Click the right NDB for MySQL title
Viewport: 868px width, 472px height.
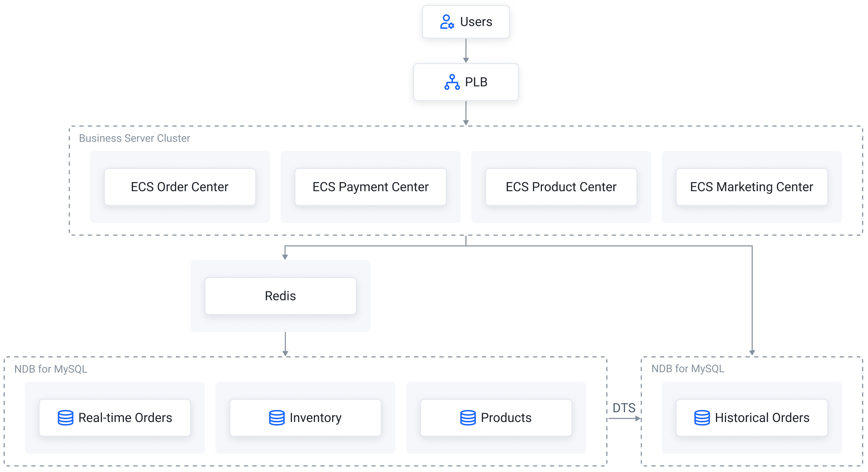[688, 369]
